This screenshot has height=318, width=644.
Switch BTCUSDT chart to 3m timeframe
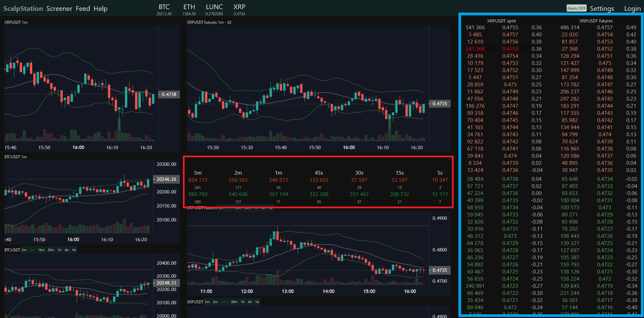point(24,250)
